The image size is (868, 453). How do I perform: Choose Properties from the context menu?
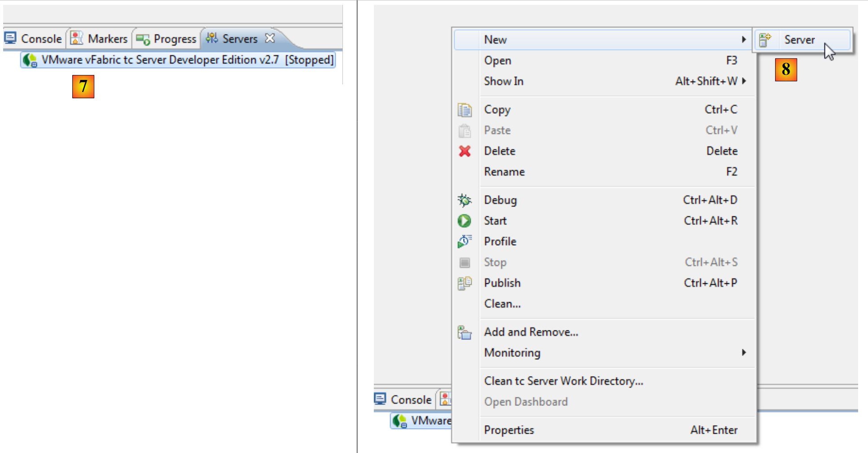pos(509,430)
